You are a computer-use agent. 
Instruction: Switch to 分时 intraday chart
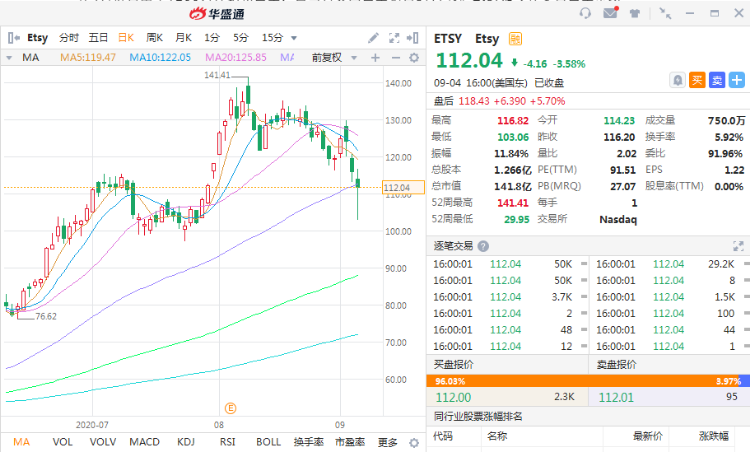click(x=68, y=38)
